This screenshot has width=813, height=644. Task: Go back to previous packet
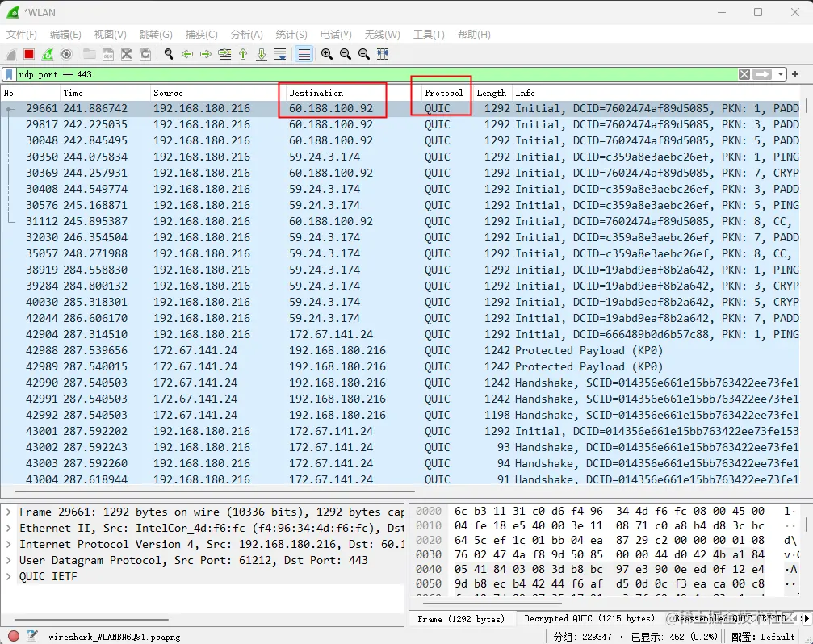(187, 54)
